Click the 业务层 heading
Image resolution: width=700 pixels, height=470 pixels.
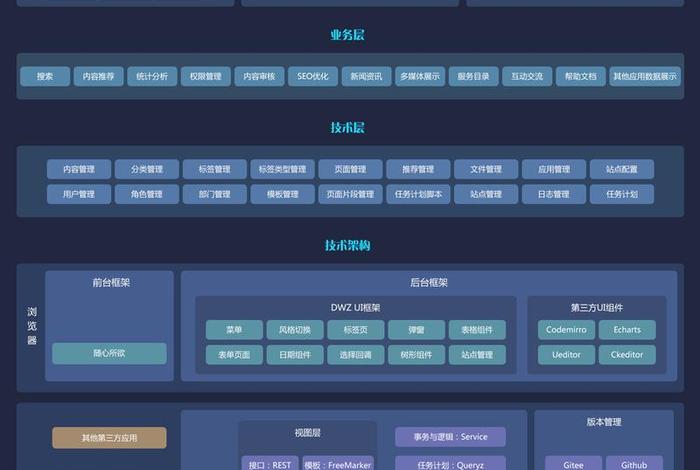[347, 35]
